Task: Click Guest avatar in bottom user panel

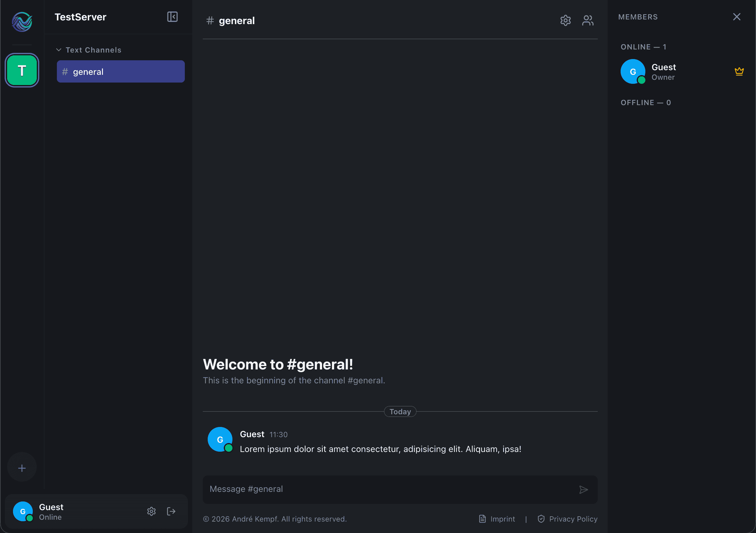Action: [x=22, y=511]
